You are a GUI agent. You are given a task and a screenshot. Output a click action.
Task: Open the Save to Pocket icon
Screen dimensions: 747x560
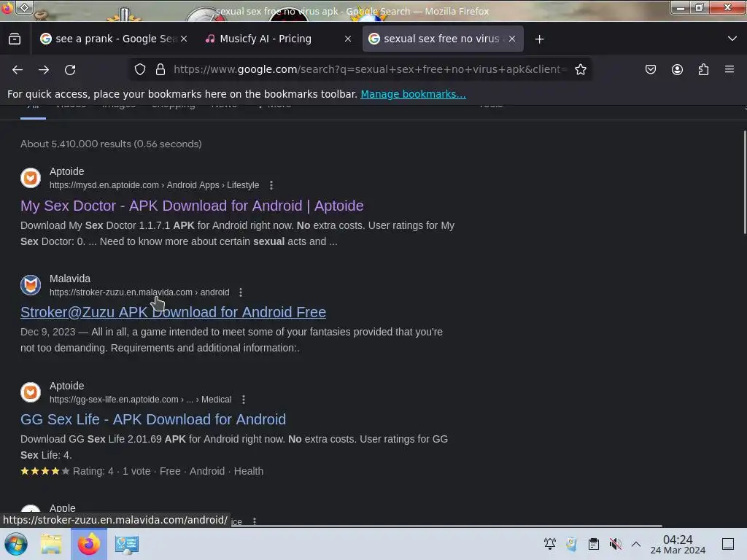coord(650,69)
